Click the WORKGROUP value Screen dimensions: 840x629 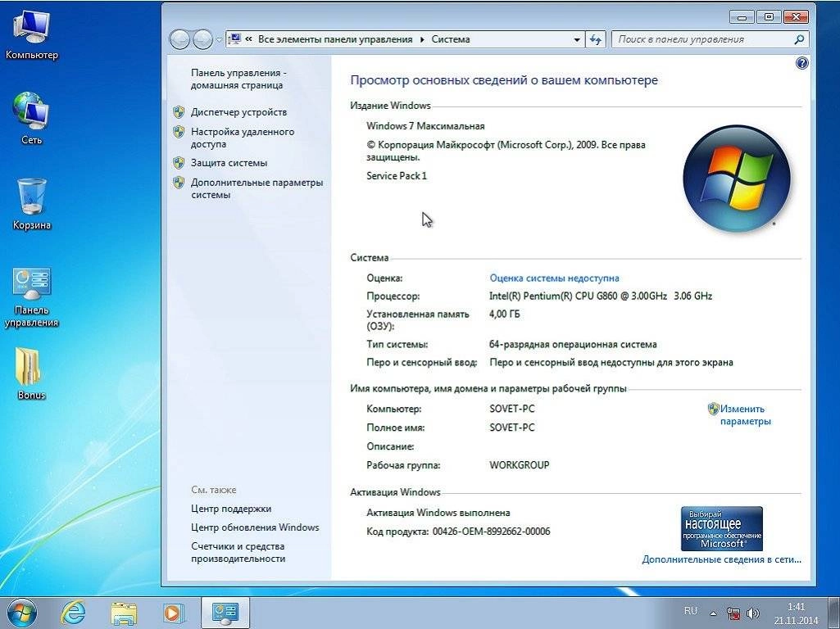coord(519,465)
